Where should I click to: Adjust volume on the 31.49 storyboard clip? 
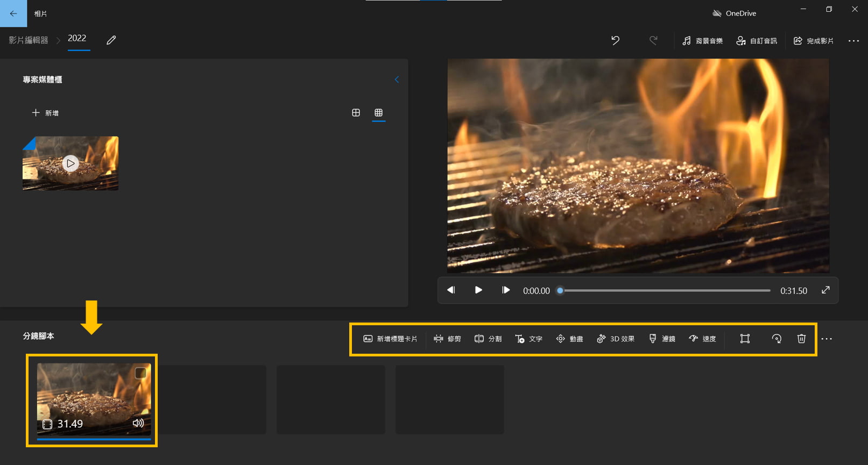coord(138,423)
